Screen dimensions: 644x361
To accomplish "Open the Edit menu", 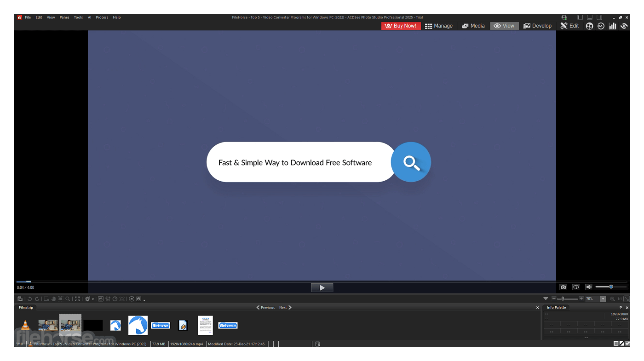I will point(39,17).
